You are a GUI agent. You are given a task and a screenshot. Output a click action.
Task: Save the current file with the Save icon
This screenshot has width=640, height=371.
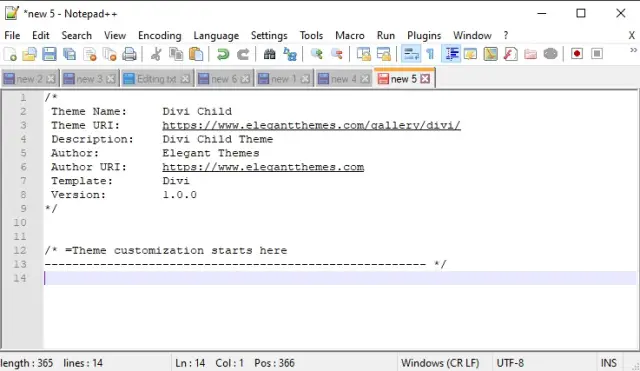49,54
